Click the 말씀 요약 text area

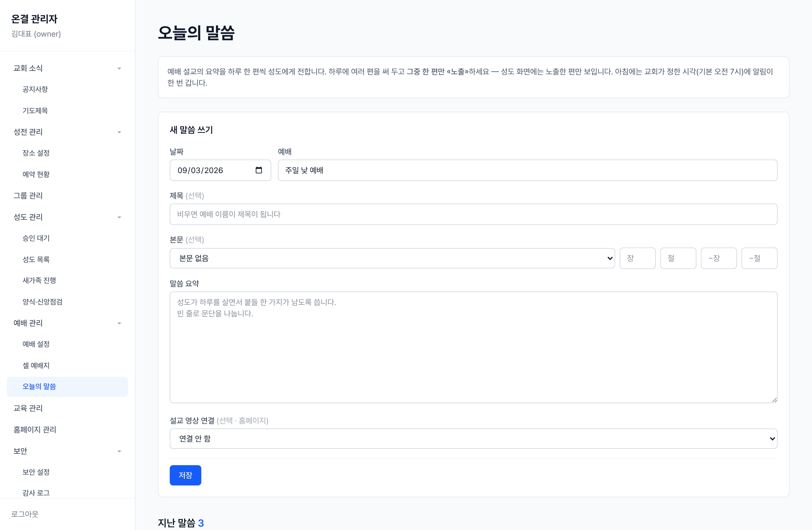[x=473, y=347]
